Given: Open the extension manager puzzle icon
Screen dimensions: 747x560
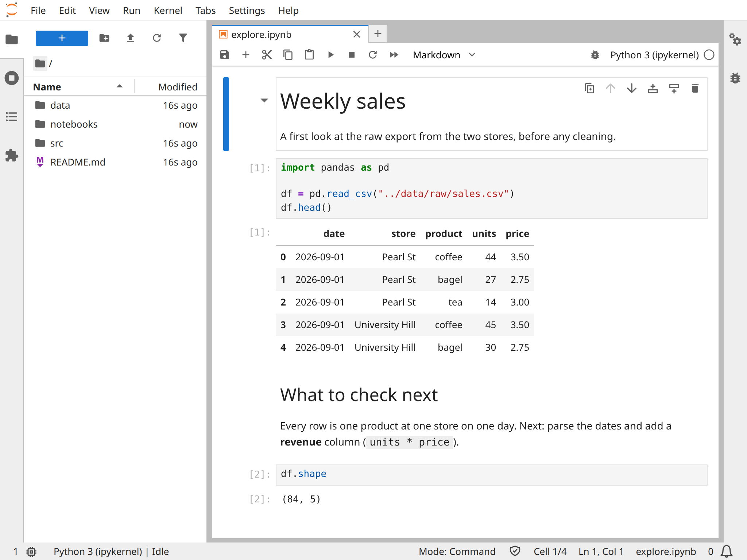Looking at the screenshot, I should point(12,155).
